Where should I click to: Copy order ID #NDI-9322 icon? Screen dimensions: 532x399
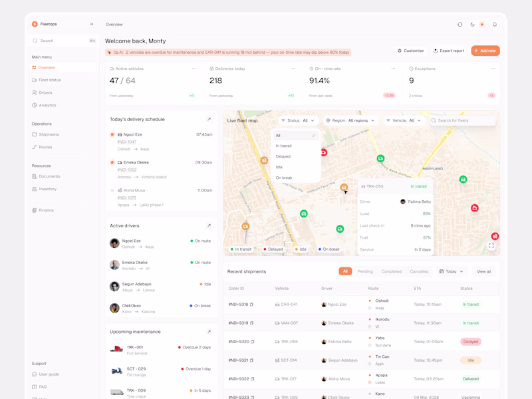click(253, 379)
